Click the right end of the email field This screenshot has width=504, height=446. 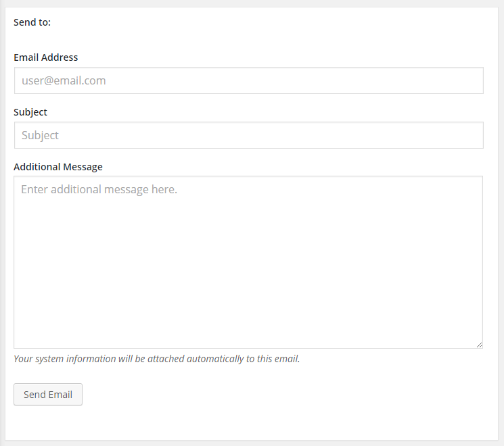point(467,80)
